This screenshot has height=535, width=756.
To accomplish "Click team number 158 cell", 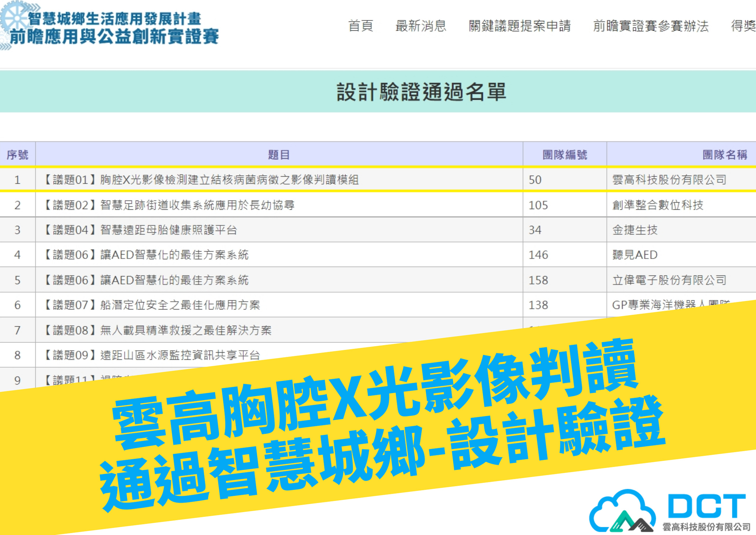I will click(565, 280).
